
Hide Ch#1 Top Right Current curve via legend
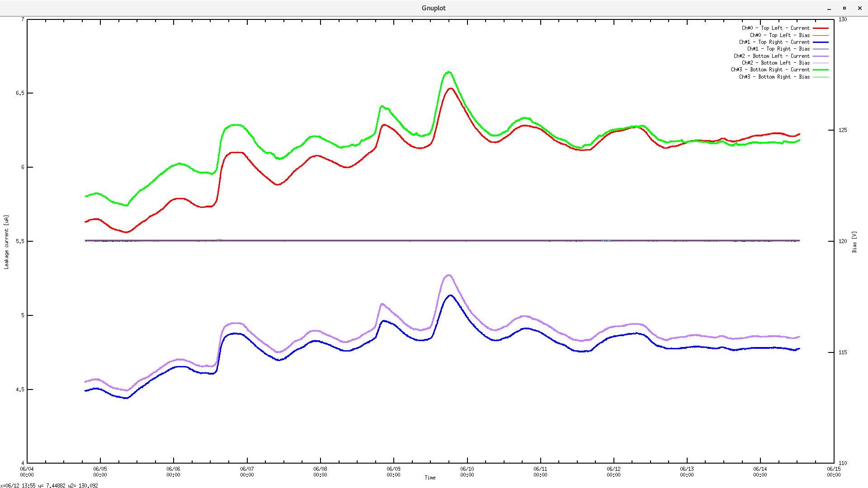[774, 42]
